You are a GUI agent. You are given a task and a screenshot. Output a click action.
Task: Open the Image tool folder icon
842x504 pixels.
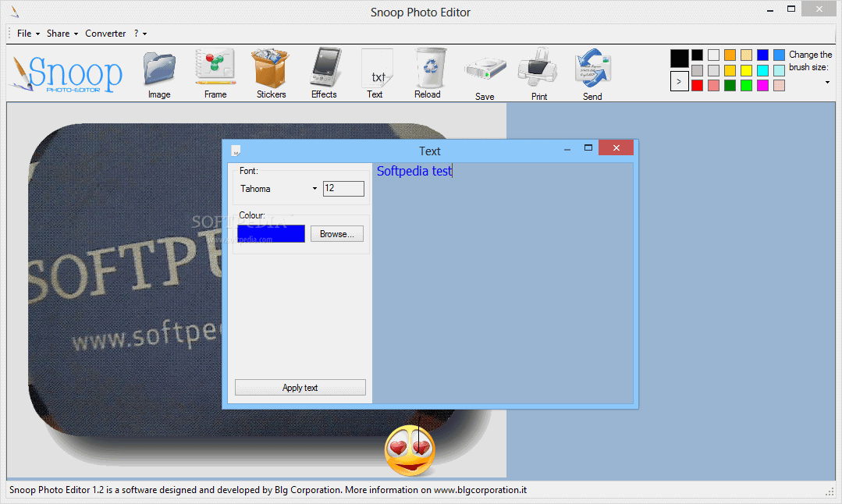(x=159, y=69)
